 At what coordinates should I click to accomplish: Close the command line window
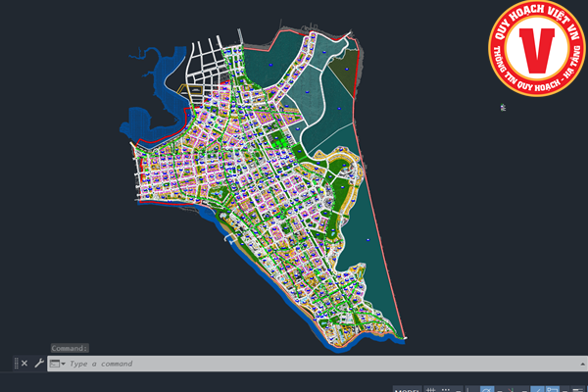coord(24,364)
